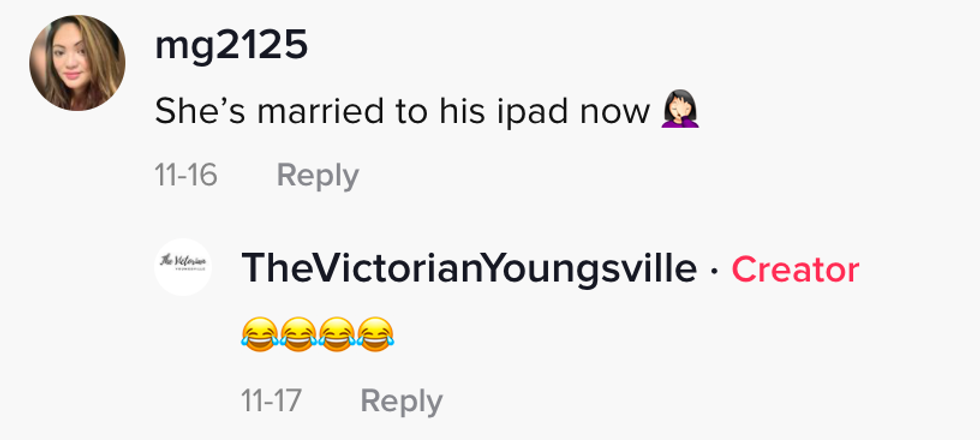
Task: Click the 11-17 reply timestamp
Action: pyautogui.click(x=271, y=401)
